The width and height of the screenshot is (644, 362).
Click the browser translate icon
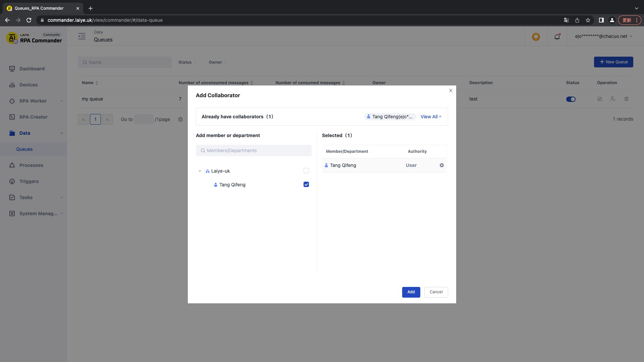pyautogui.click(x=567, y=20)
